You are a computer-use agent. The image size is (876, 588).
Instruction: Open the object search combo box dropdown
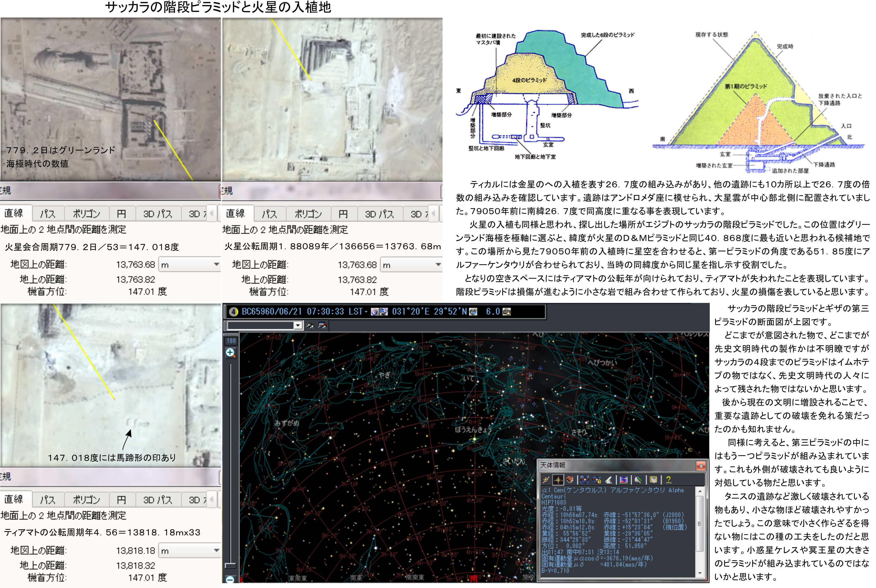(298, 326)
